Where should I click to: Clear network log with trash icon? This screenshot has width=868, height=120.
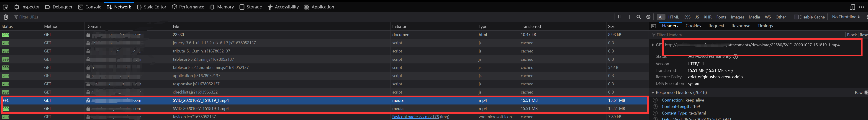click(x=6, y=17)
